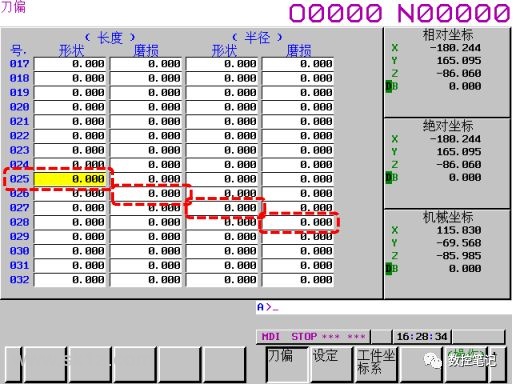Select length shape cell of offset 018
Image resolution: width=513 pixels, height=384 pixels.
(70, 78)
